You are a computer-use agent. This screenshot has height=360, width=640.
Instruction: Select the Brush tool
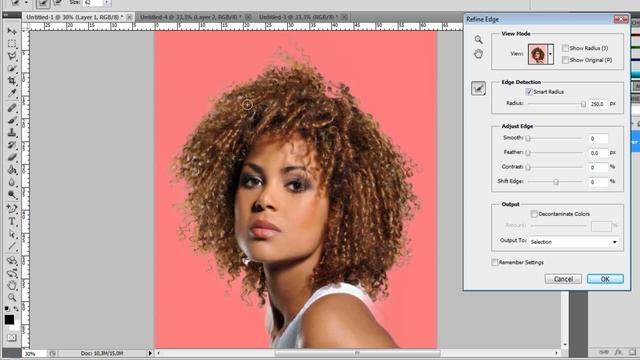(12, 120)
